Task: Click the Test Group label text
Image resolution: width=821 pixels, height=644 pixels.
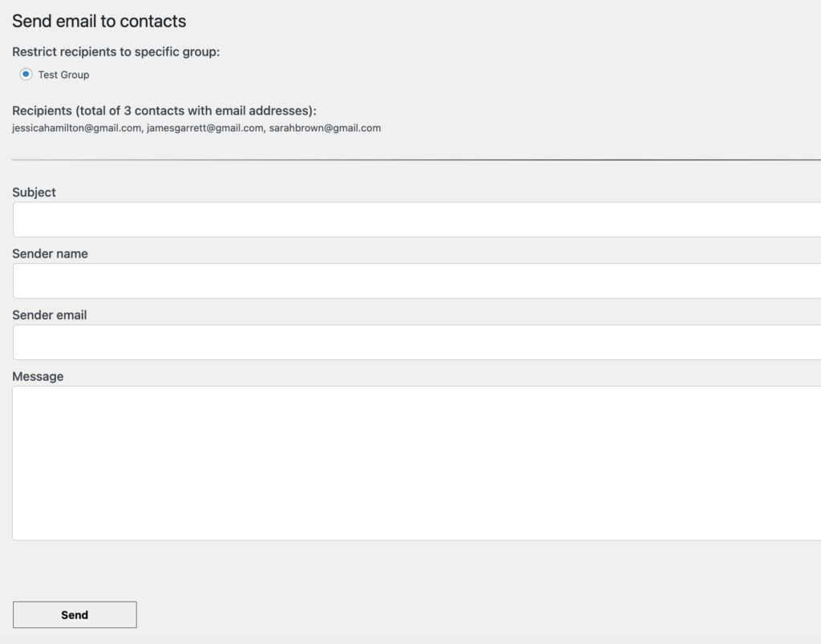Action: click(x=63, y=75)
